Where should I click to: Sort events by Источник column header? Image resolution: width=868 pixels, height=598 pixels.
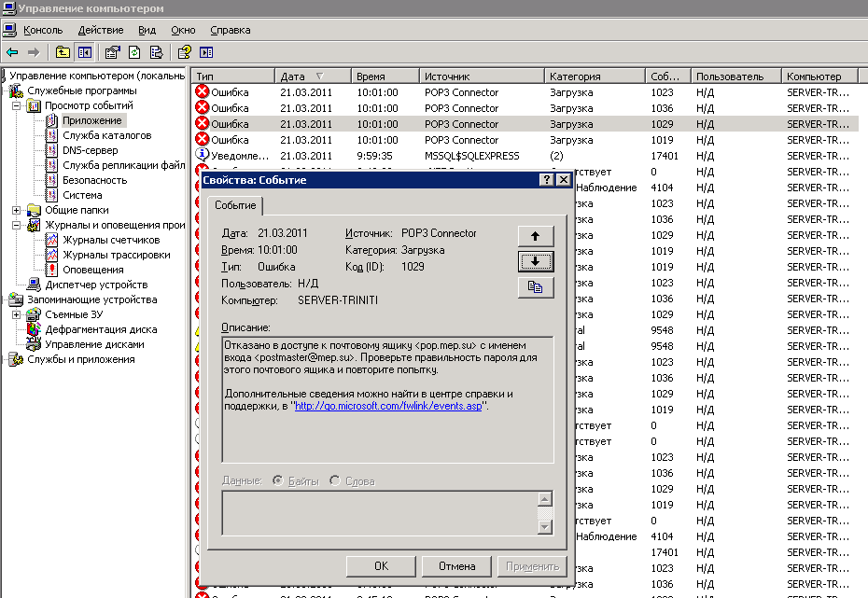tap(482, 76)
